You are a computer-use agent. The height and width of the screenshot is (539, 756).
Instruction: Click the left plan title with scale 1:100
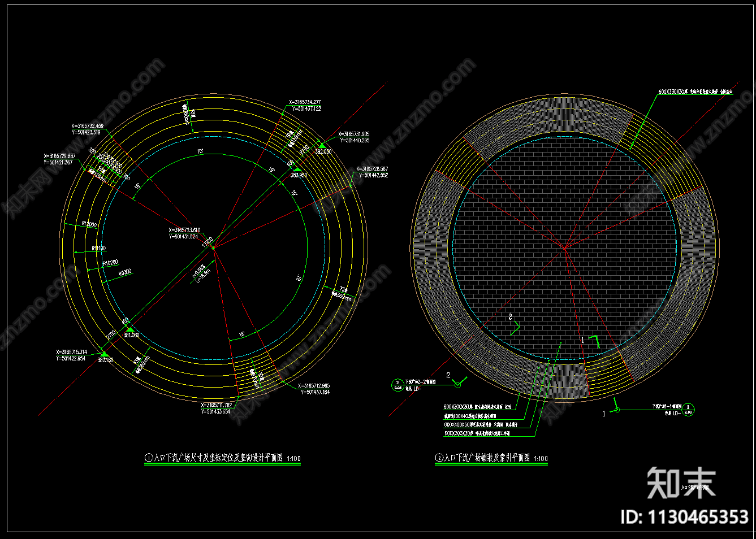223,458
